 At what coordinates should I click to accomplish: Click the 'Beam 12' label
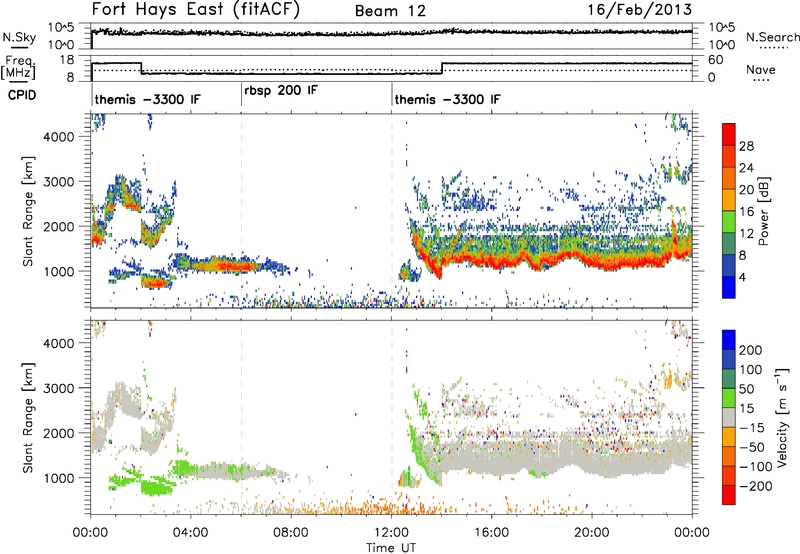click(x=390, y=11)
